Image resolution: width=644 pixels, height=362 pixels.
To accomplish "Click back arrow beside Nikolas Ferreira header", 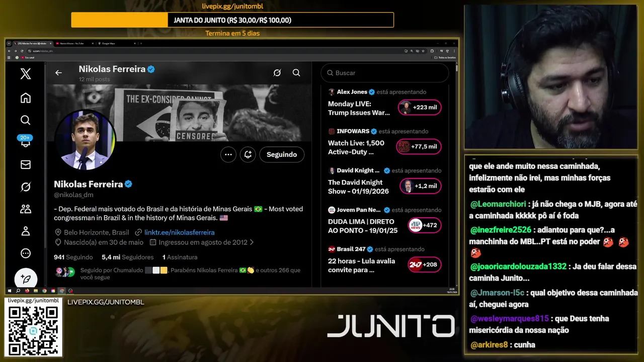I will click(58, 73).
